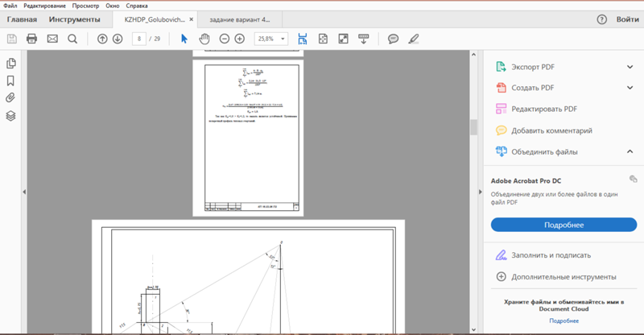Image resolution: width=644 pixels, height=335 pixels.
Task: Expand the Создать PDF chevron
Action: [630, 88]
